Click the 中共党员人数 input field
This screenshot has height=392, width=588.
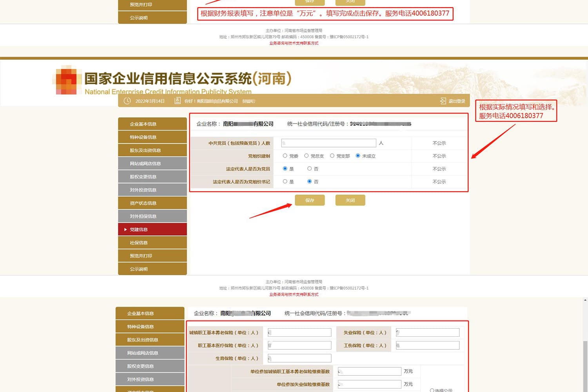328,143
